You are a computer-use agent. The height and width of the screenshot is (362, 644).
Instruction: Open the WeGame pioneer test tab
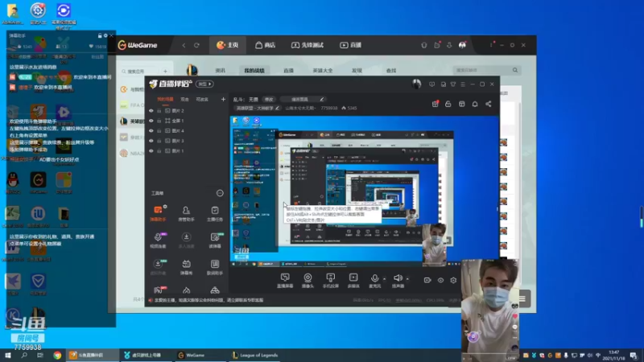click(x=308, y=45)
